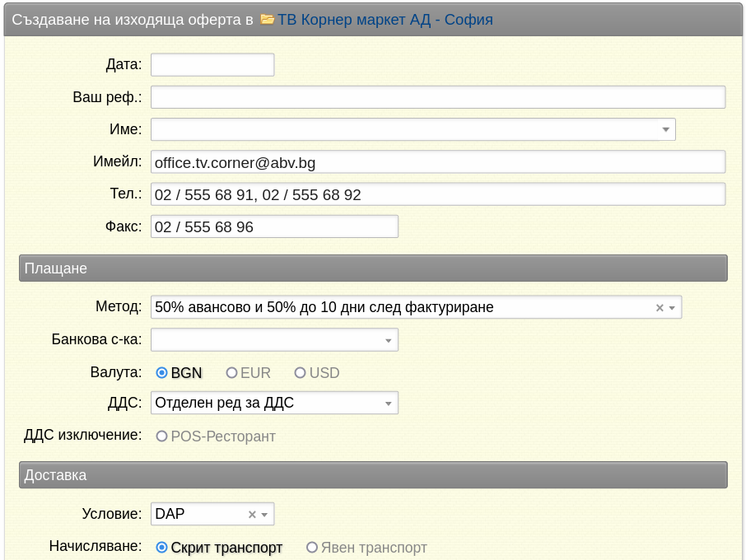The image size is (746, 560).
Task: Select the POS-Ресторант ДДС exception option
Action: pyautogui.click(x=161, y=436)
